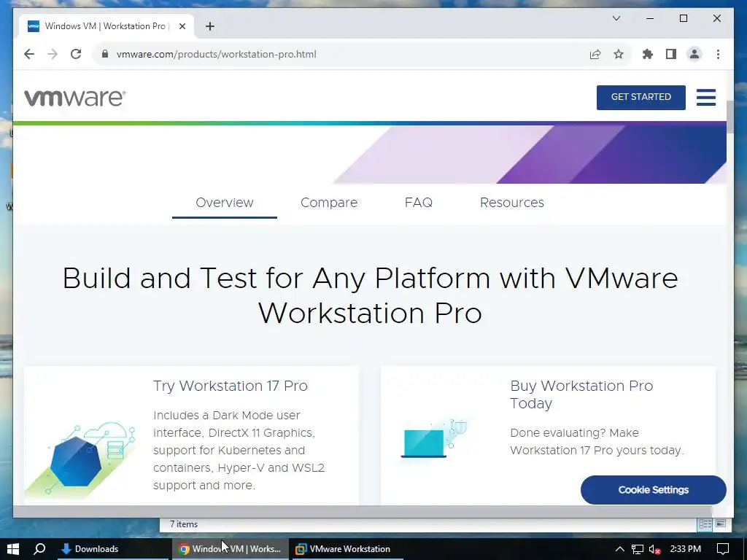
Task: Open the FAQ tab
Action: click(x=418, y=203)
